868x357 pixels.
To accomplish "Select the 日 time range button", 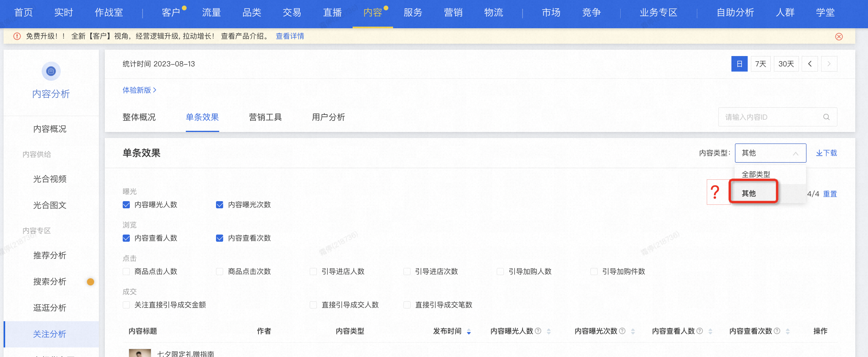I will tap(739, 64).
